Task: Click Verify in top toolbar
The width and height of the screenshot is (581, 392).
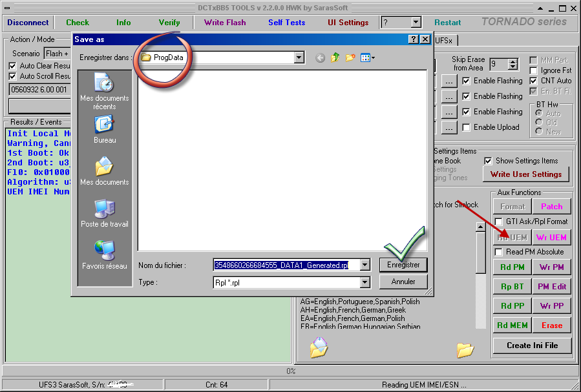Action: tap(169, 23)
